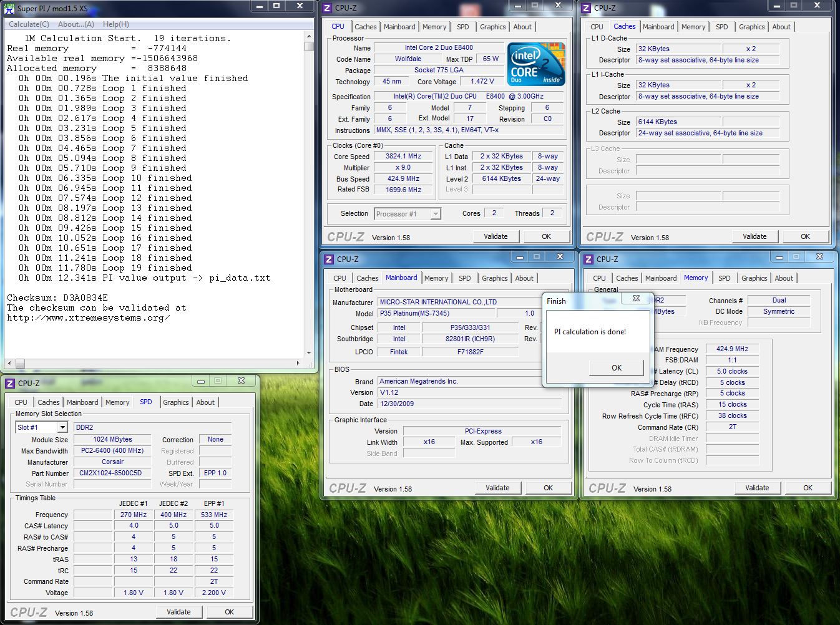The image size is (840, 625).
Task: Open the Mainboard tab in the Memory Slot Selection window
Action: click(x=82, y=402)
